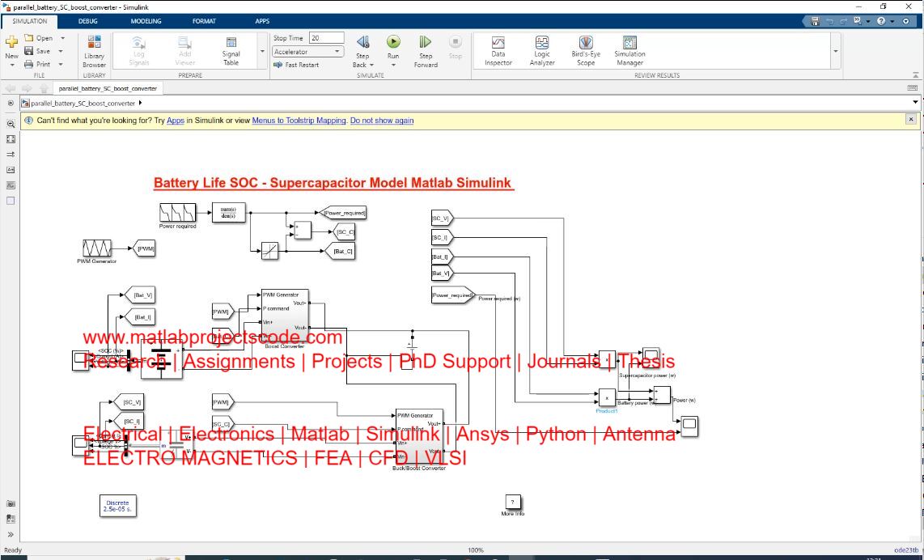924x560 pixels.
Task: Expand the Save dropdown arrow
Action: [x=61, y=51]
